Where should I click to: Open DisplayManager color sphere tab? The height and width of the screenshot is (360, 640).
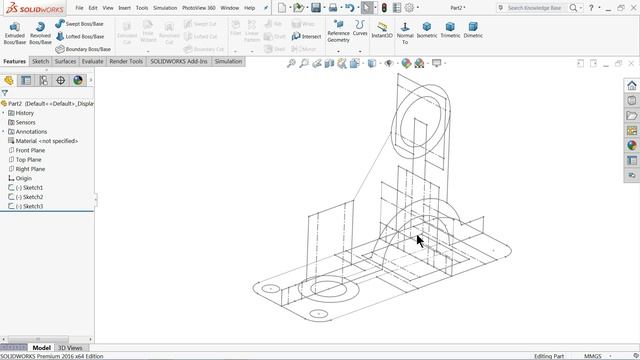78,80
